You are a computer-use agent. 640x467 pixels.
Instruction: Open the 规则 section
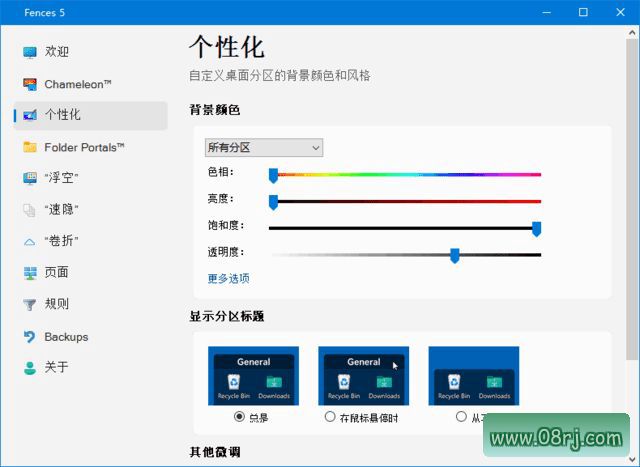coord(91,304)
